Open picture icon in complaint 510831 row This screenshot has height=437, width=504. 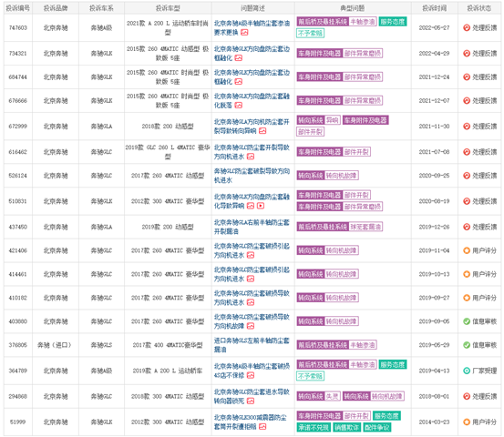(x=251, y=206)
